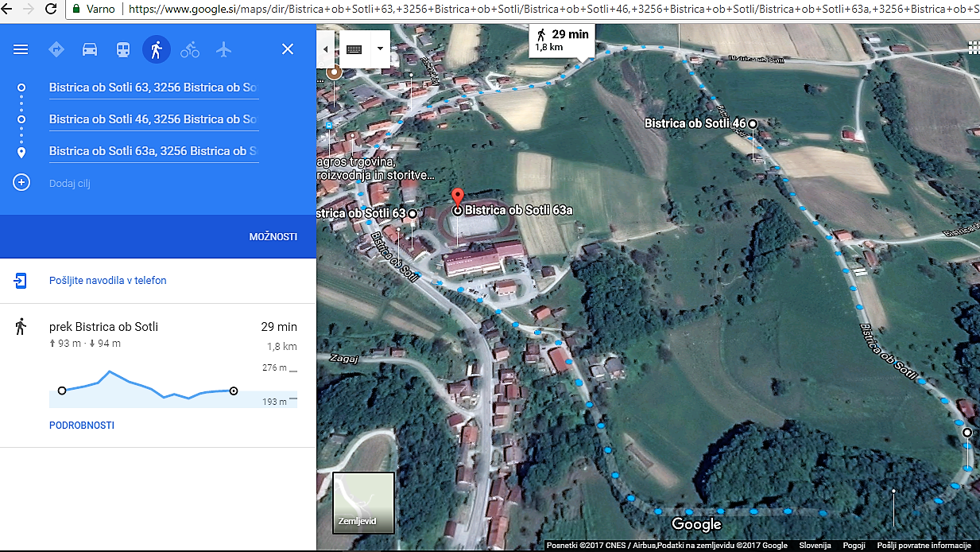
Task: Click the walking icon beside route summary
Action: click(21, 326)
